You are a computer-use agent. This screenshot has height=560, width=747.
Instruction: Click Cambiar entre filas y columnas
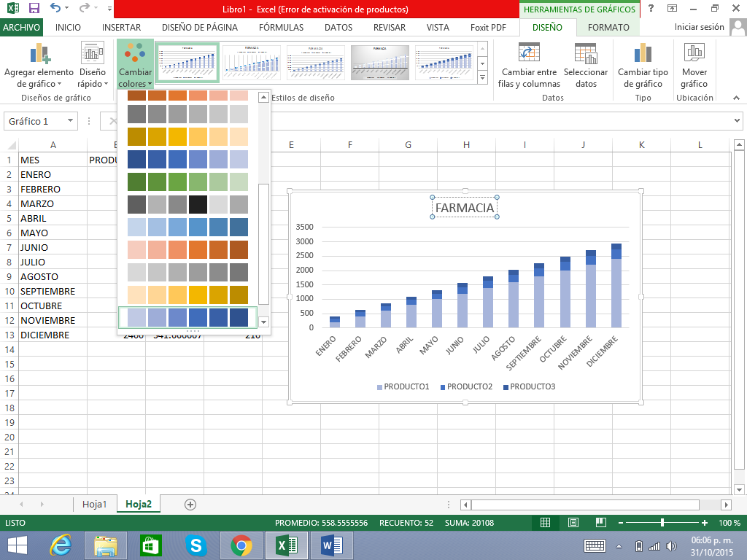529,66
